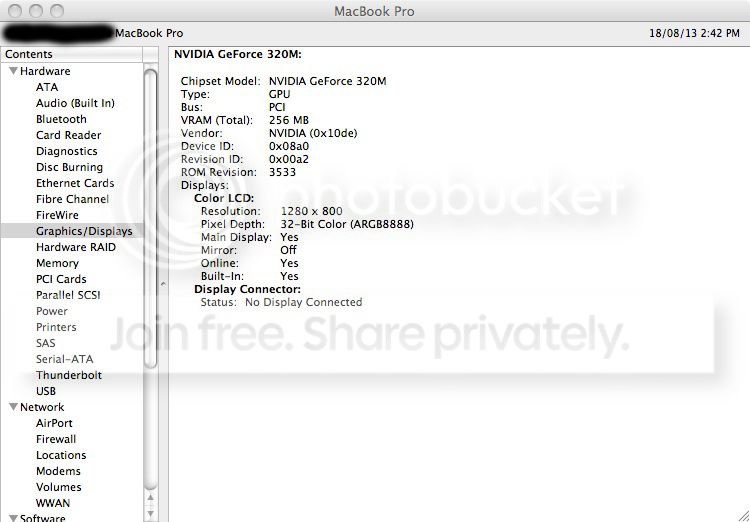Click Revision ID value 0x00a2
This screenshot has width=750, height=522.
288,159
